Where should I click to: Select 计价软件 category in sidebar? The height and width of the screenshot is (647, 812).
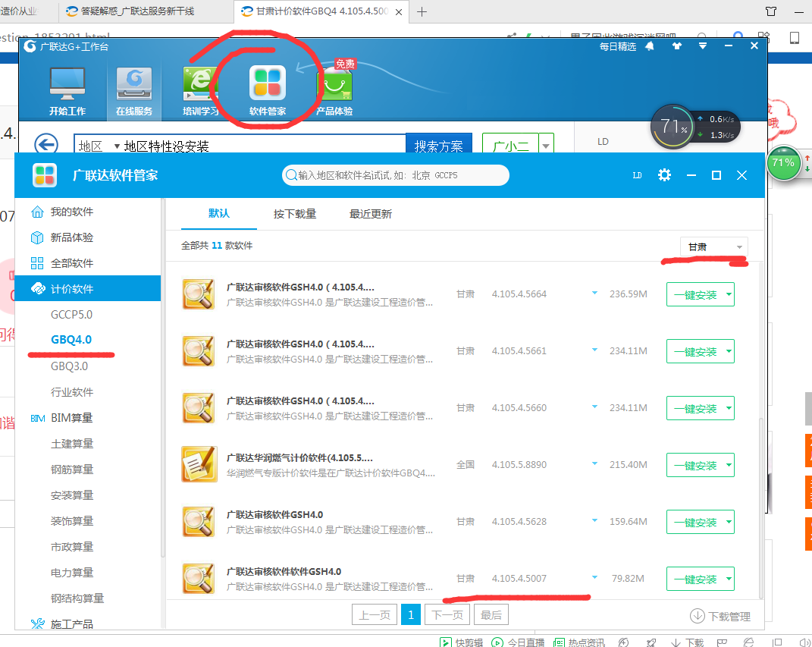tap(88, 288)
